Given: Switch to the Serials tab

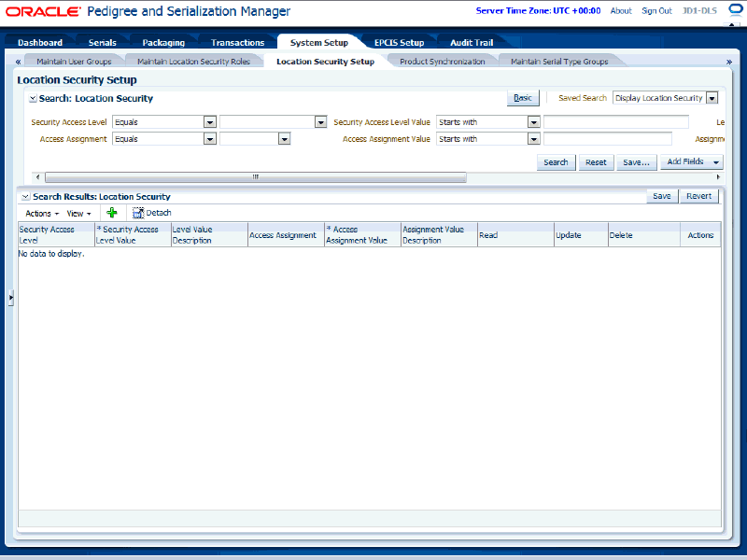Looking at the screenshot, I should pyautogui.click(x=103, y=42).
